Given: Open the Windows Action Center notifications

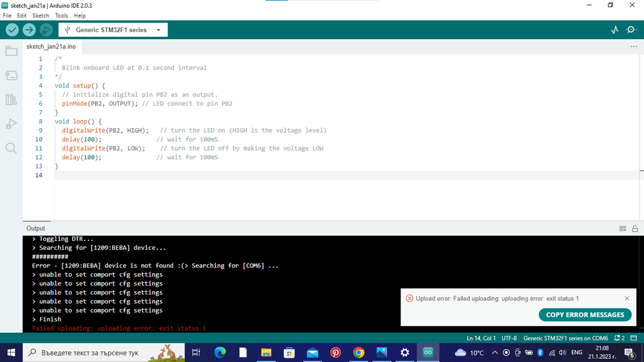Looking at the screenshot, I should tap(629, 352).
